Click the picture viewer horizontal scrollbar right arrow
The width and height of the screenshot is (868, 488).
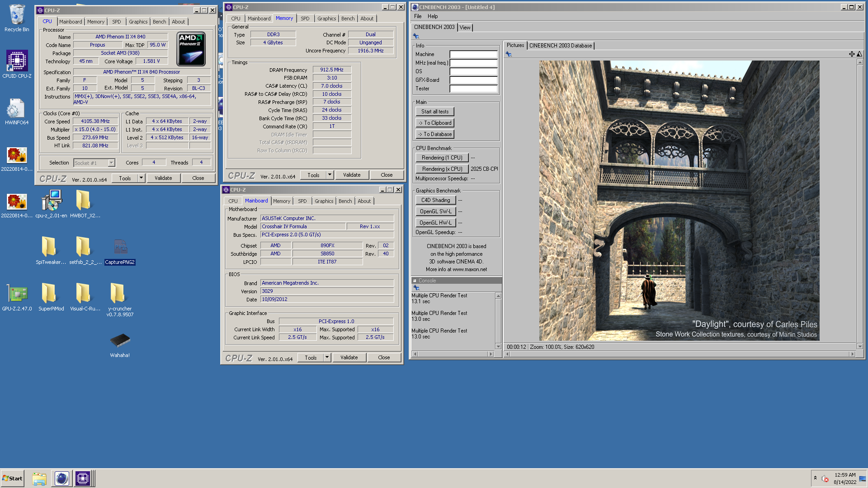coord(852,354)
